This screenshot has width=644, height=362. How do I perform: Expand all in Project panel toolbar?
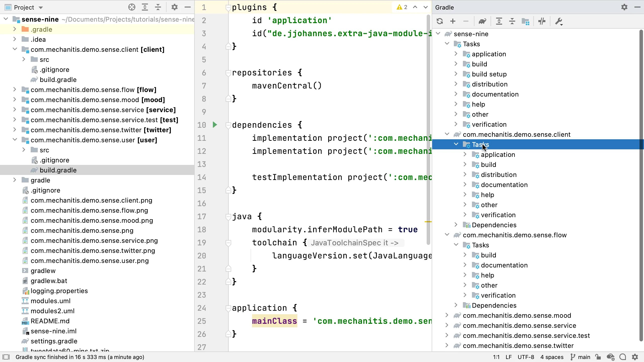145,7
